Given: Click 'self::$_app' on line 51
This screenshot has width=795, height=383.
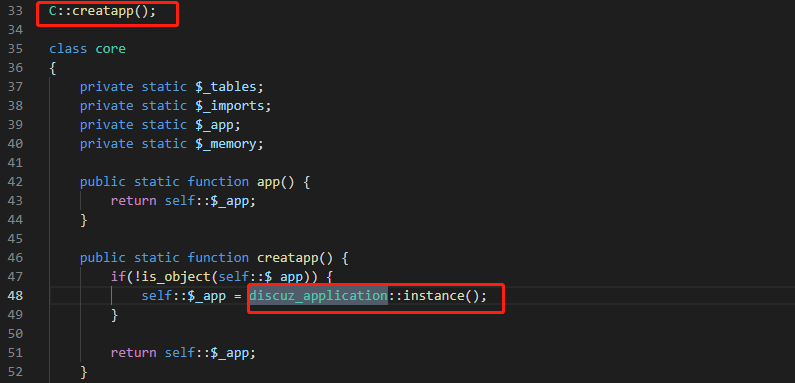Looking at the screenshot, I should pyautogui.click(x=207, y=353).
